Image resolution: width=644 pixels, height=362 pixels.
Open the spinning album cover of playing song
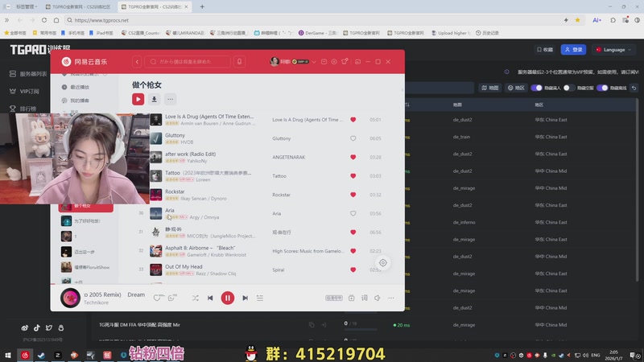click(70, 298)
